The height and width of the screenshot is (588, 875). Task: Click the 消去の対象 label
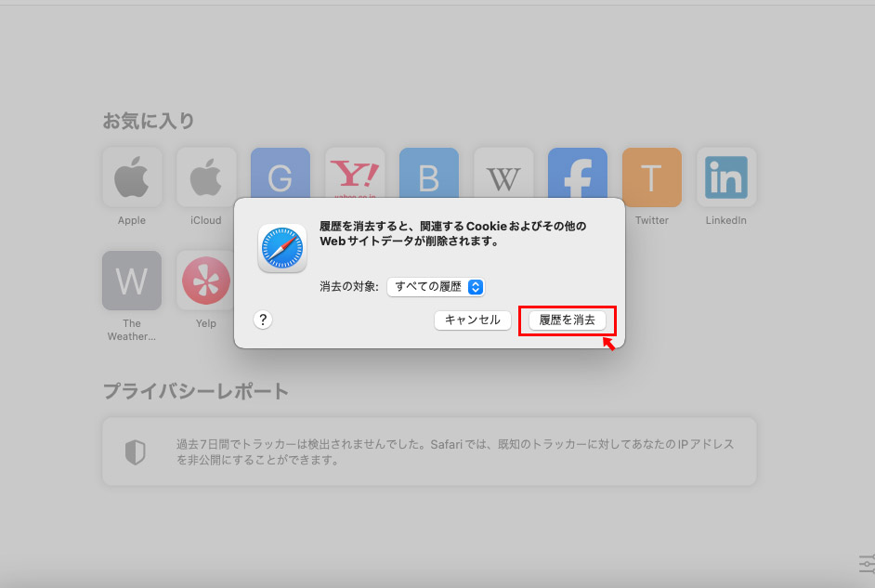(349, 287)
